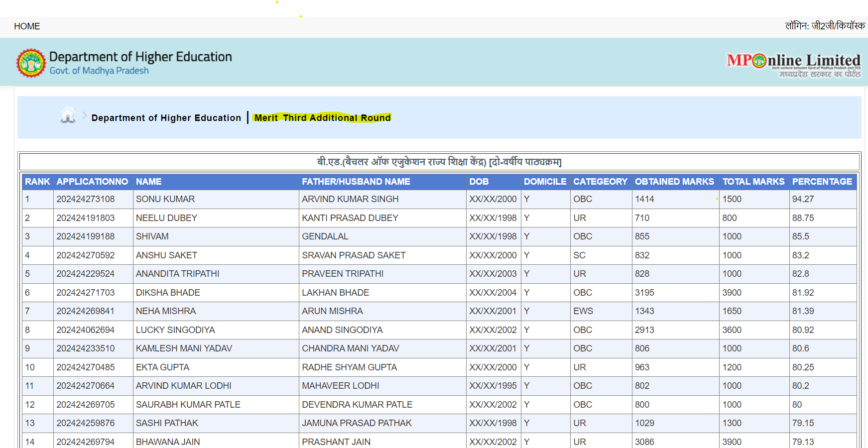This screenshot has height=448, width=868.
Task: Click Merit Third Additional Round heading
Action: pyautogui.click(x=322, y=118)
